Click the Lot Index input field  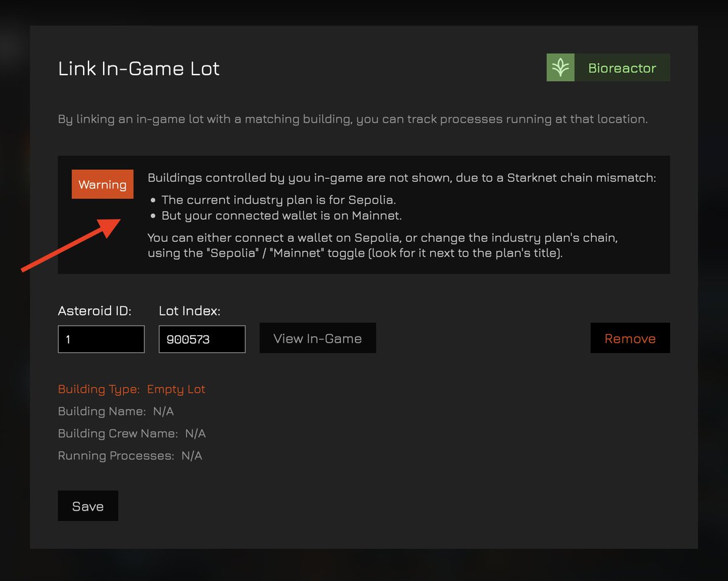[x=202, y=339]
